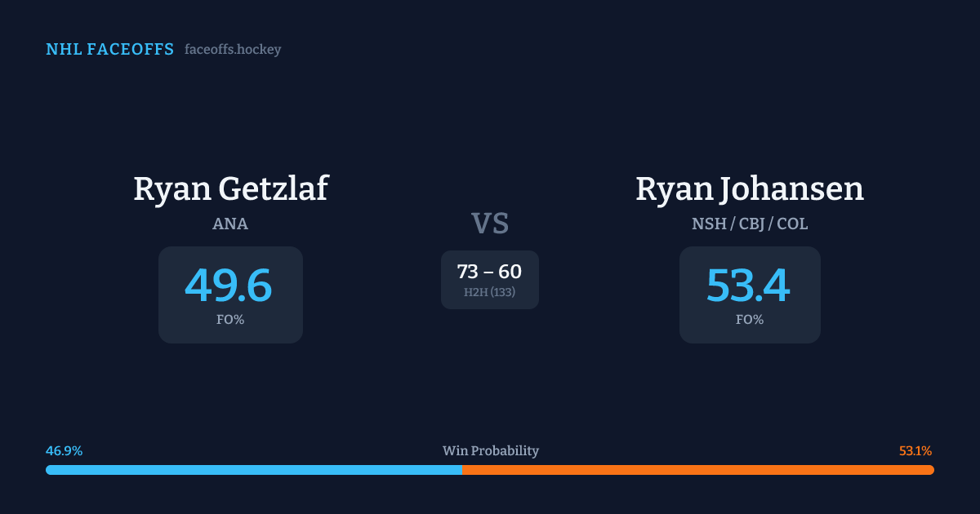The height and width of the screenshot is (514, 980).
Task: Click the VS text between players
Action: coord(490,224)
